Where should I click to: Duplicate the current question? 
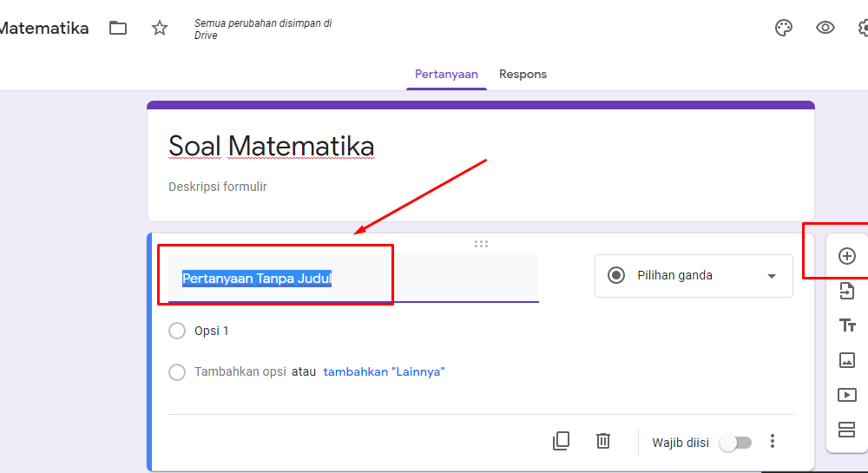click(x=561, y=441)
